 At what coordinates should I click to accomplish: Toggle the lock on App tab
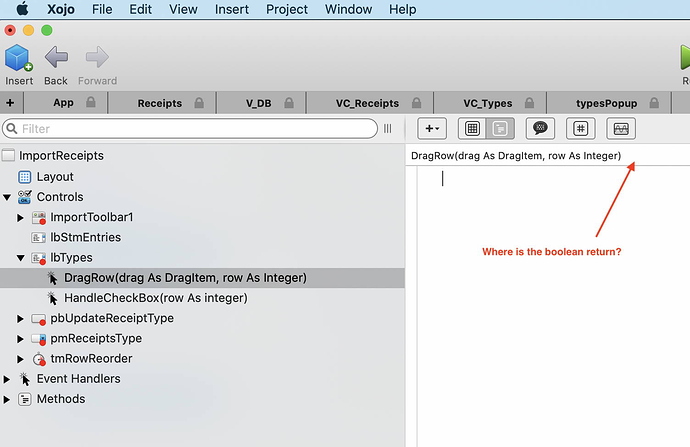tap(91, 103)
